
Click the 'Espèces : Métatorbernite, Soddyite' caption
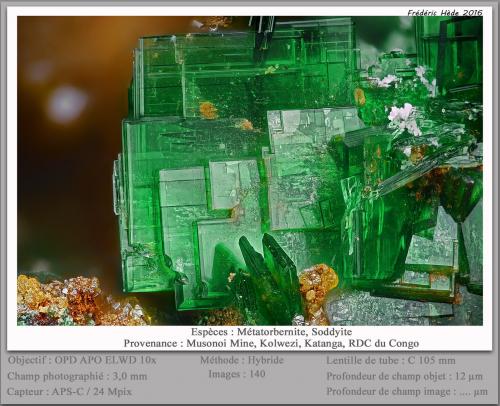point(271,332)
